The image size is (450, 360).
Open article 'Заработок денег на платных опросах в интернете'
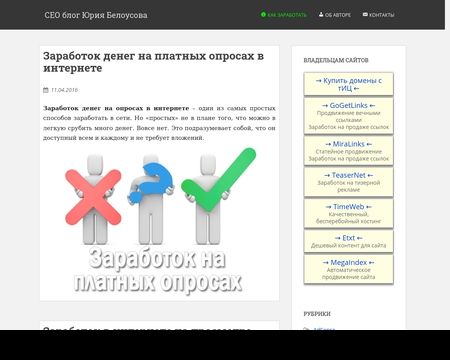click(153, 62)
